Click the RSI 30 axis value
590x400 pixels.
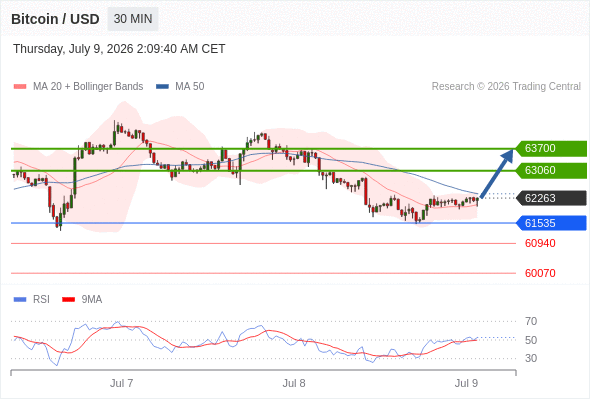tap(531, 358)
